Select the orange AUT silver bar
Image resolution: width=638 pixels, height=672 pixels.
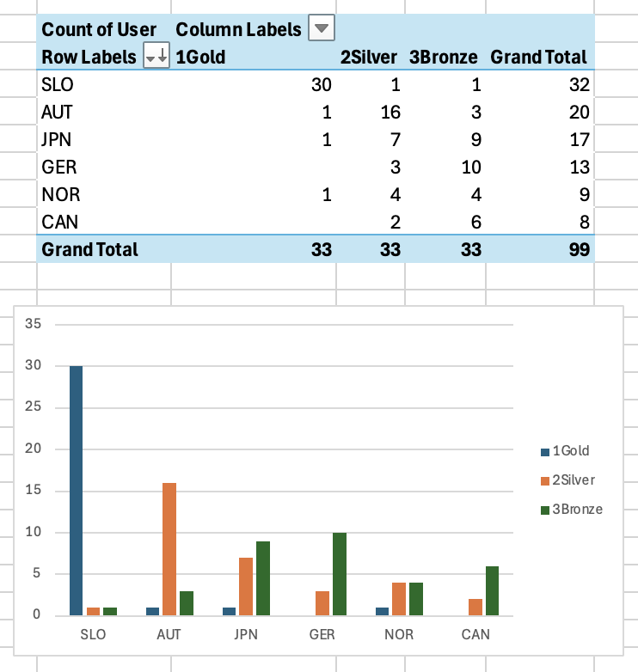coord(169,548)
